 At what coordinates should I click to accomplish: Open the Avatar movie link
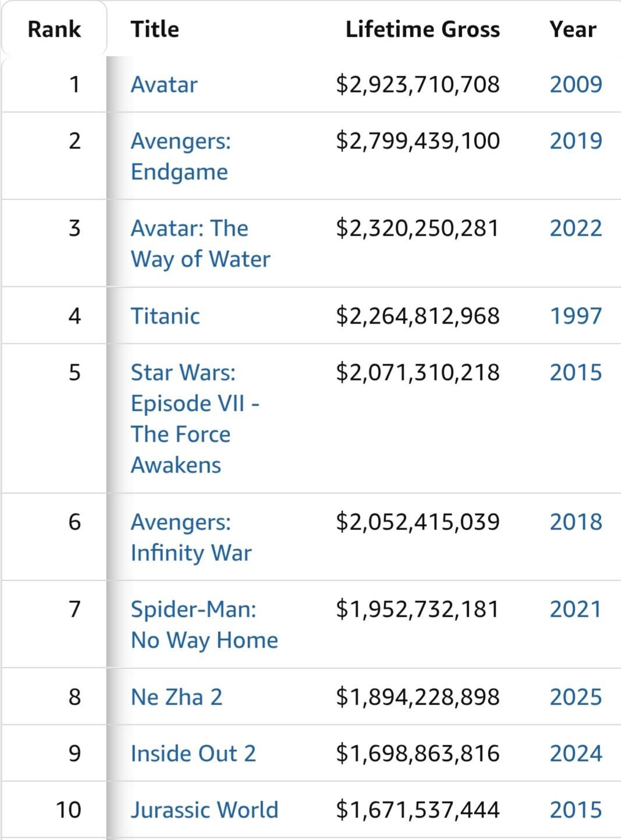click(x=164, y=85)
